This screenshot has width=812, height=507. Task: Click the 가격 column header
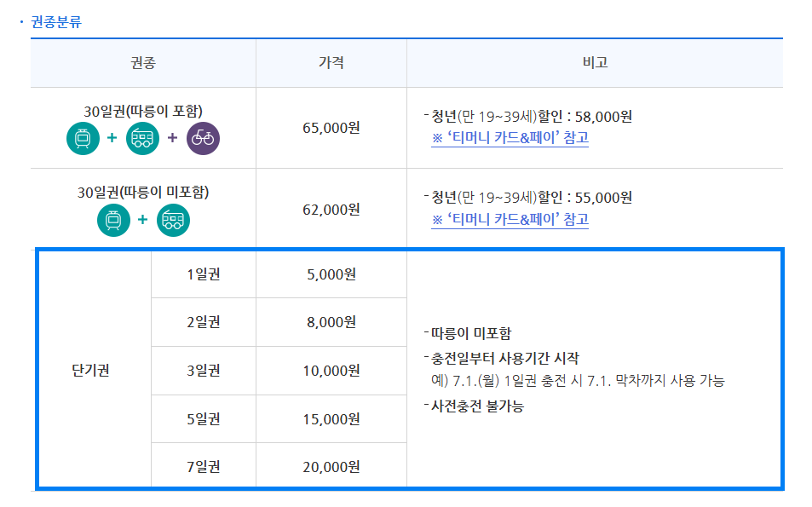[x=331, y=63]
